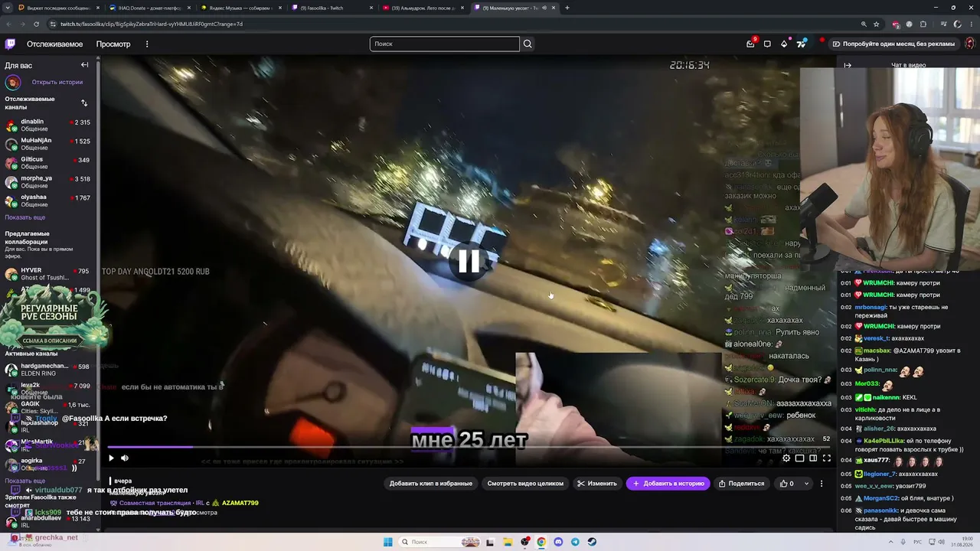The height and width of the screenshot is (551, 980).
Task: Switch to the Fasoollka – Twitch tab
Action: coord(331,8)
